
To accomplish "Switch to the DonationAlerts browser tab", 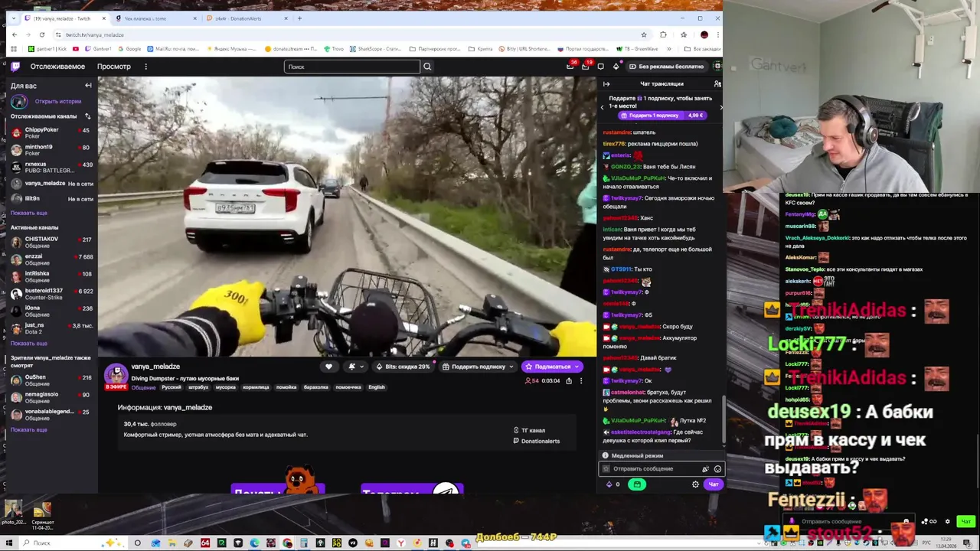I will 245,18.
